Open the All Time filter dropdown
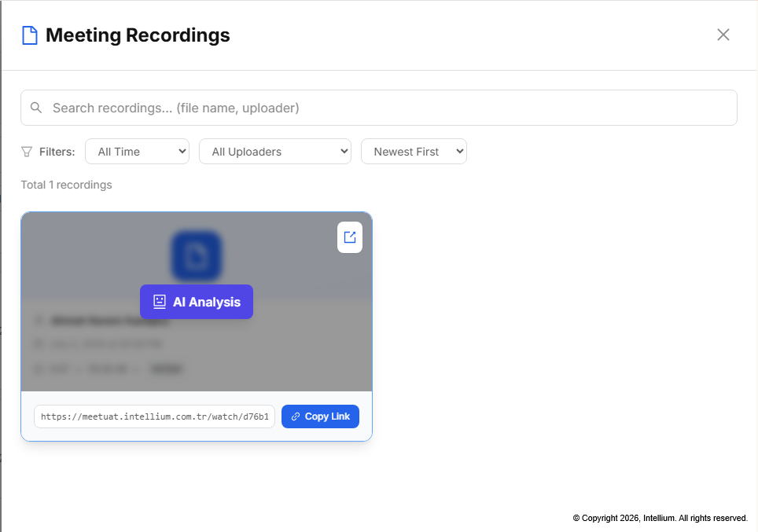This screenshot has height=532, width=758. pyautogui.click(x=138, y=151)
